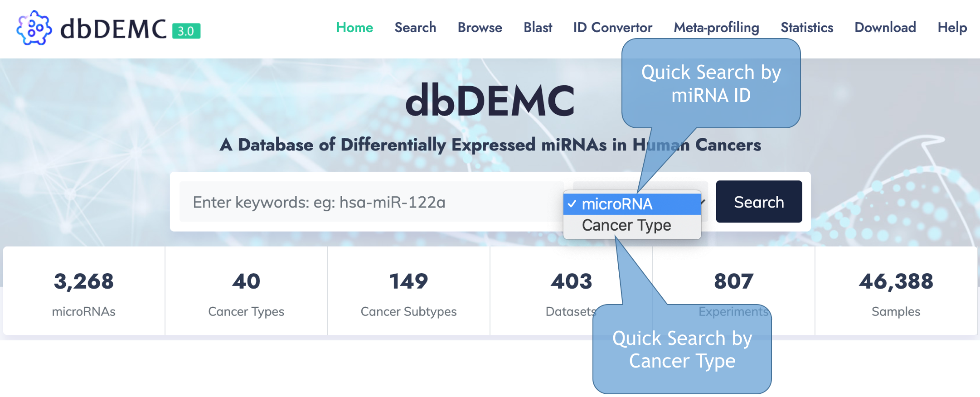Click the 3.0 version badge
The height and width of the screenshot is (397, 980).
click(x=186, y=31)
